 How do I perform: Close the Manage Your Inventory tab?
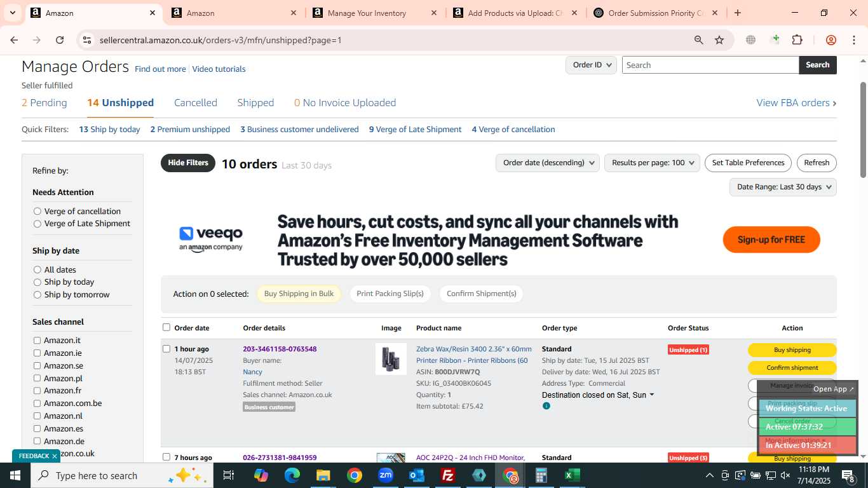coord(434,13)
